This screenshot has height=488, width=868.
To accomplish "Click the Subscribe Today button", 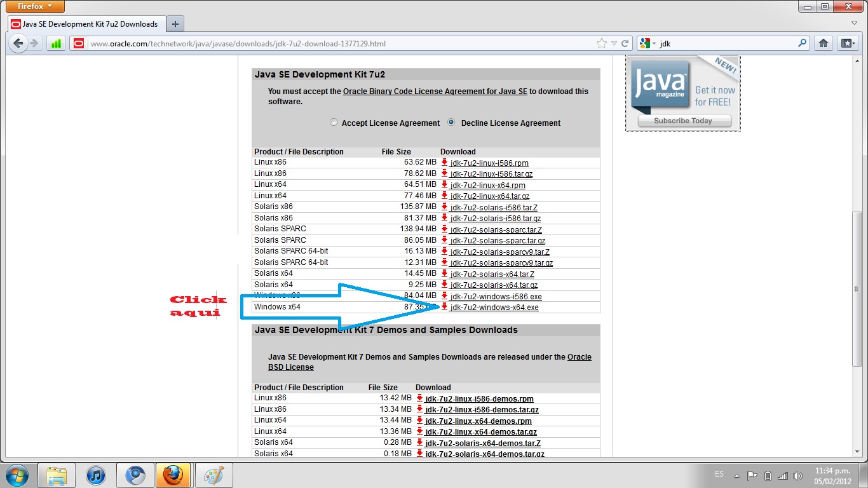I will (x=684, y=121).
